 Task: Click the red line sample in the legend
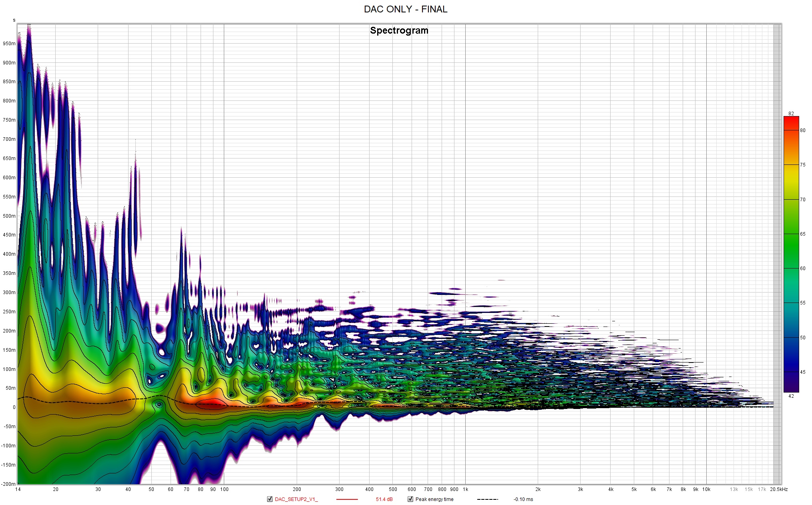pyautogui.click(x=347, y=499)
